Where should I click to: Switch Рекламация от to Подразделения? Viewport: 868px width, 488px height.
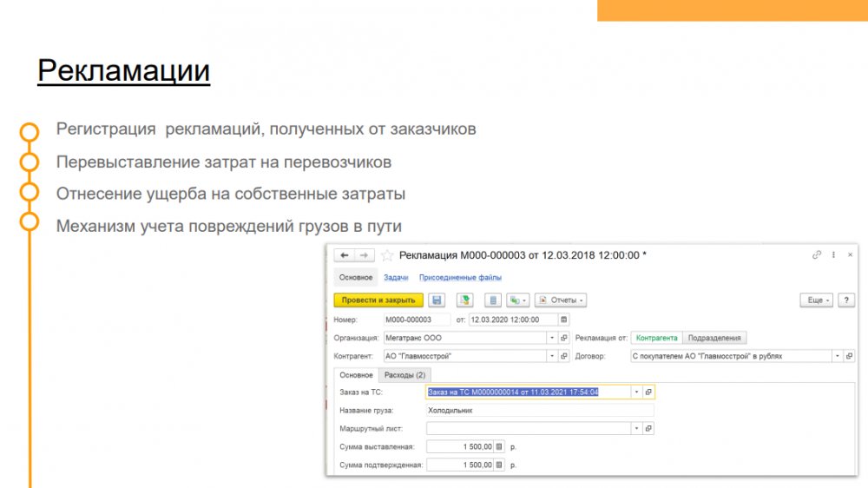[715, 338]
